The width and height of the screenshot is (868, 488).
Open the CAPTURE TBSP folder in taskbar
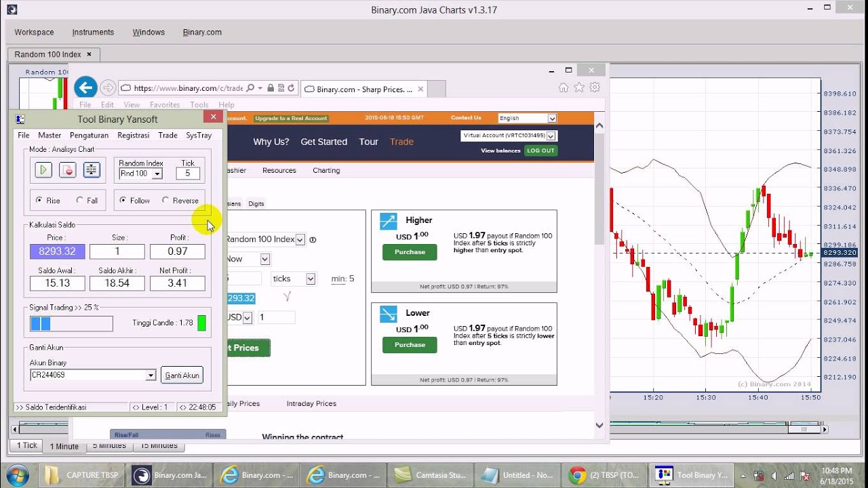pyautogui.click(x=82, y=475)
